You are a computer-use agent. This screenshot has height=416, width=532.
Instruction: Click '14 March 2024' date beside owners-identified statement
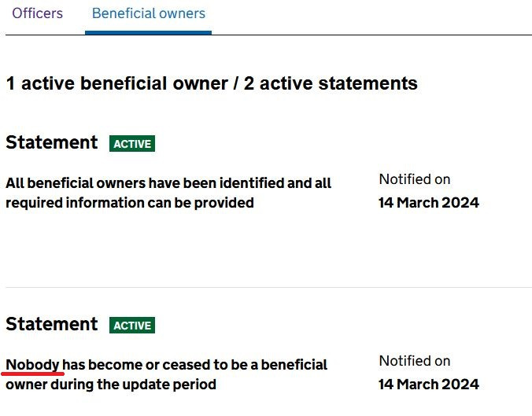click(x=429, y=203)
